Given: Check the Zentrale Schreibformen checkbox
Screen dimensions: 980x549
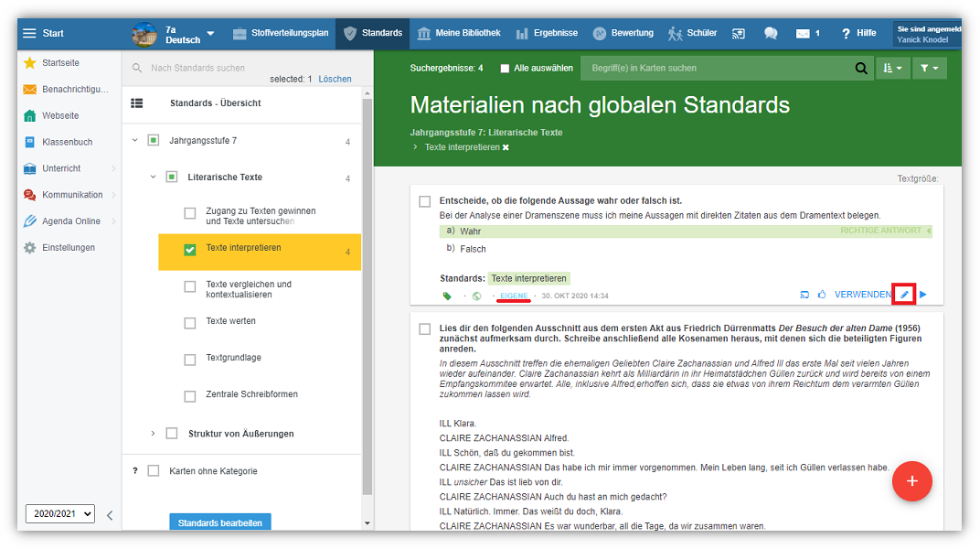Looking at the screenshot, I should [190, 396].
